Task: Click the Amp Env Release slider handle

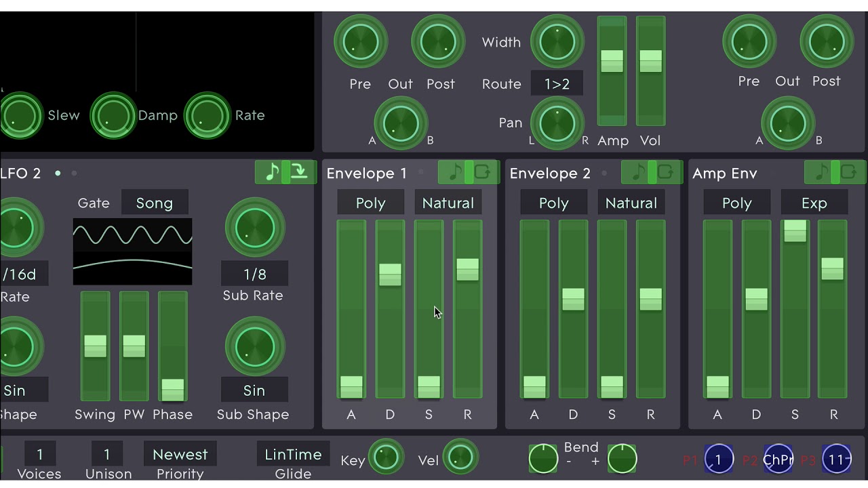Action: (x=833, y=268)
